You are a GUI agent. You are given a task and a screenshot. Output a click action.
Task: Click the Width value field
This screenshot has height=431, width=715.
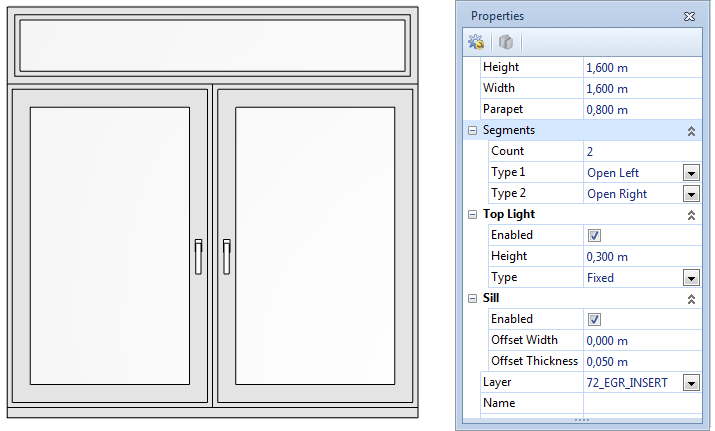click(x=640, y=88)
